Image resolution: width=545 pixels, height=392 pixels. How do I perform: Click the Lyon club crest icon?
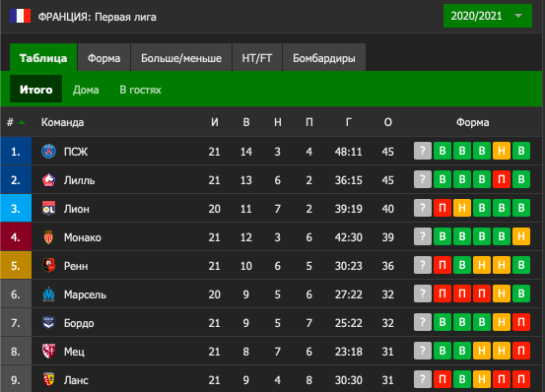(x=48, y=209)
